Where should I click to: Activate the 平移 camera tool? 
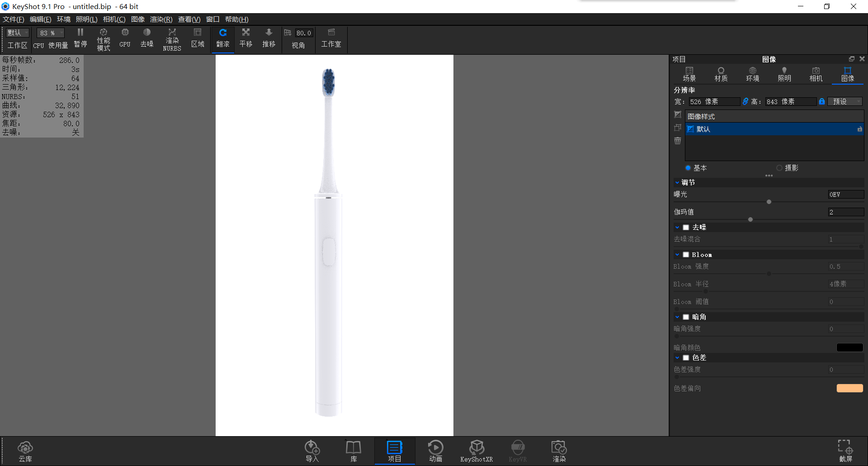click(245, 38)
